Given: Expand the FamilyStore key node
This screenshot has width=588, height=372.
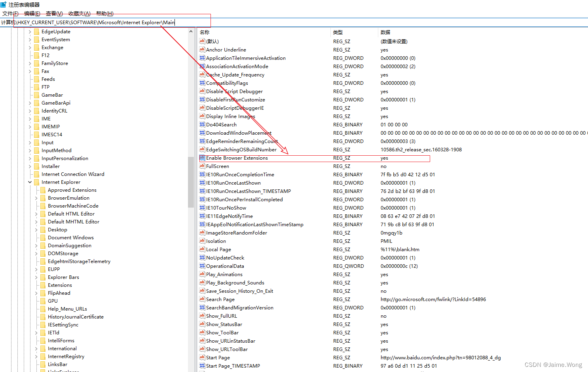Looking at the screenshot, I should click(x=30, y=63).
